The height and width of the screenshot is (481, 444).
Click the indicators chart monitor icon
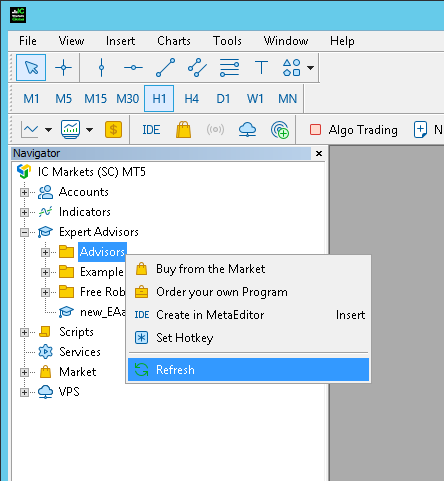click(x=70, y=129)
